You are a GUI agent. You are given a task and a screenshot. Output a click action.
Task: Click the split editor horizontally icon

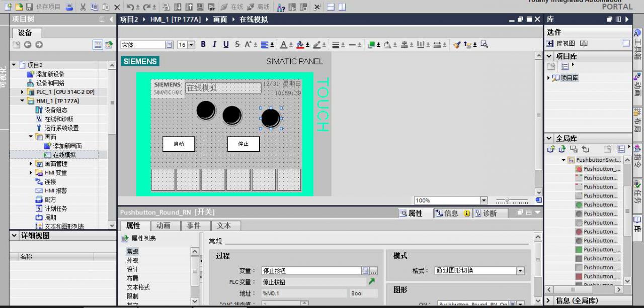point(331,7)
